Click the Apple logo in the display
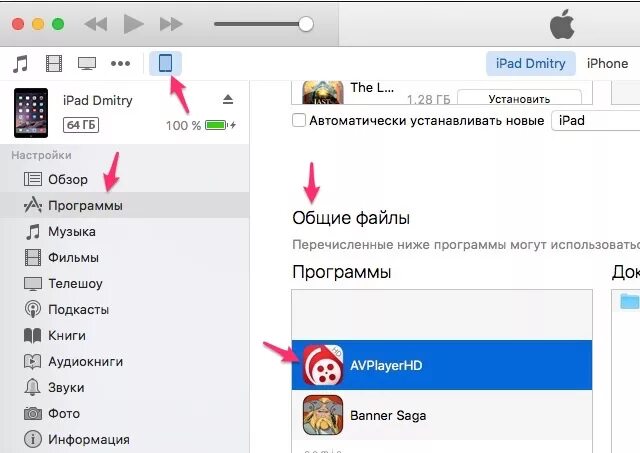Screen dimensions: 640x453 pyautogui.click(x=562, y=24)
